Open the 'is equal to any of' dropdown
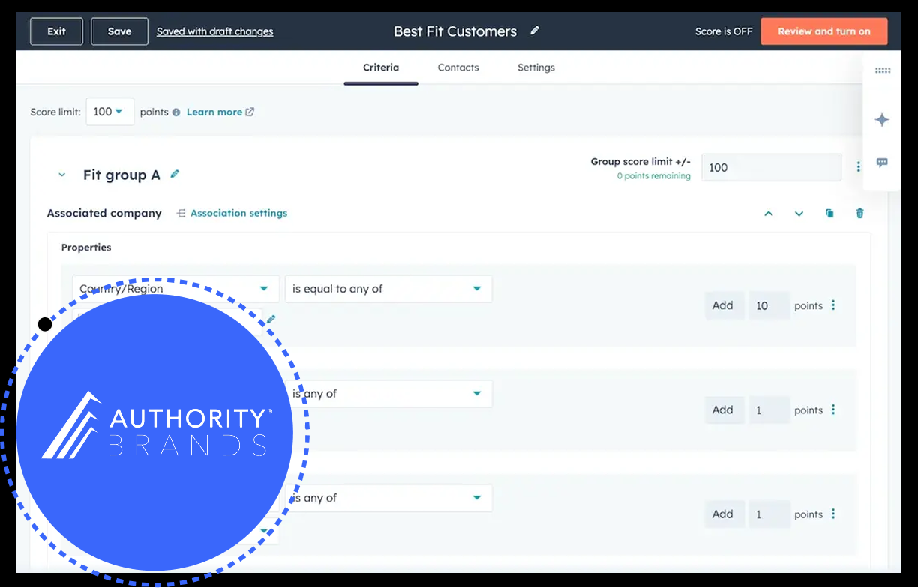918x588 pixels. point(388,289)
